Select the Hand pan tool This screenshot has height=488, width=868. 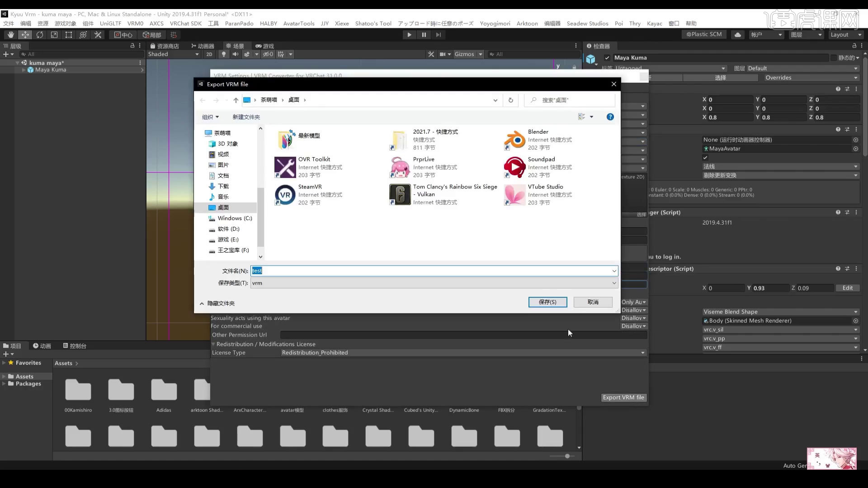click(10, 34)
